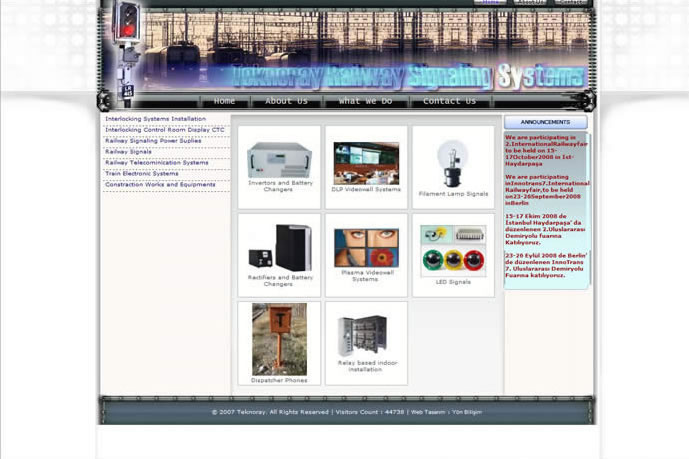Select Interlocking Control Room Display CTC link

tap(165, 130)
